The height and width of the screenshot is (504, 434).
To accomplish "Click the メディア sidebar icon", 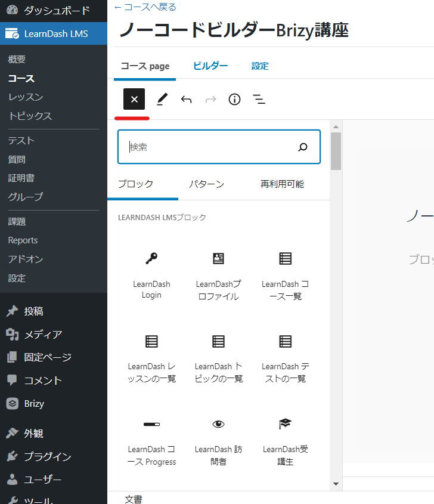I will coord(12,334).
